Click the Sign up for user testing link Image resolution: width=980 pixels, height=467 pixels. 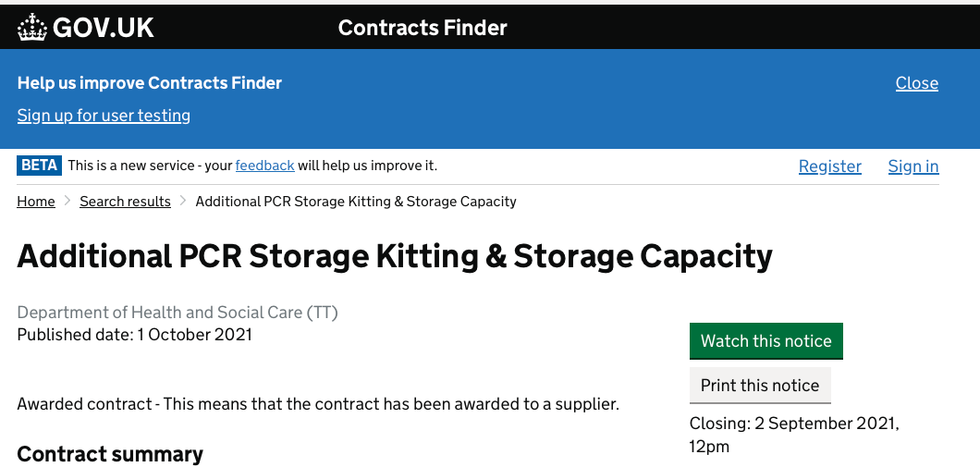(104, 116)
